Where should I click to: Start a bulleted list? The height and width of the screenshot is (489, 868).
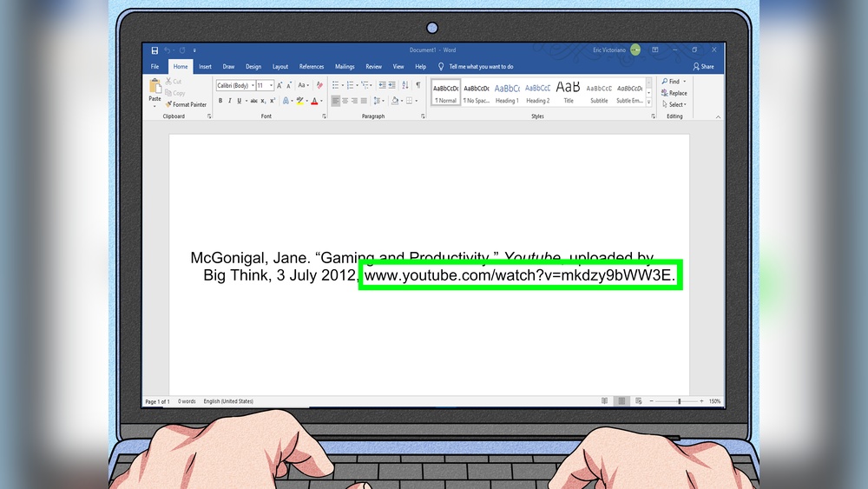pos(335,85)
